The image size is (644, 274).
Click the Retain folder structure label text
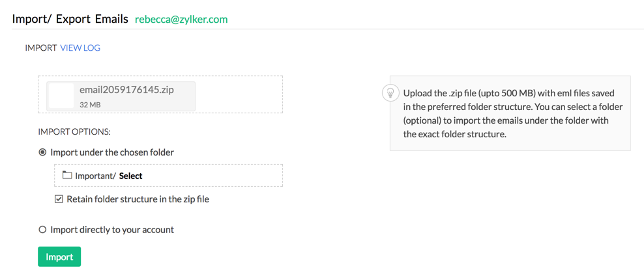(138, 199)
